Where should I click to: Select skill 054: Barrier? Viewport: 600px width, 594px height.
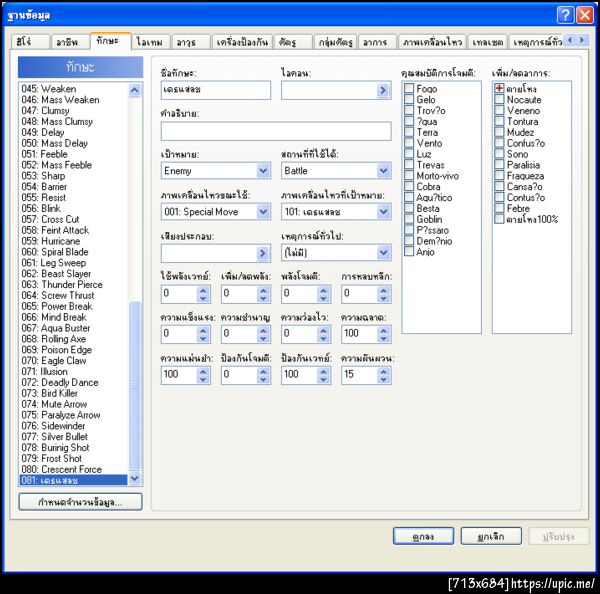coord(73,187)
